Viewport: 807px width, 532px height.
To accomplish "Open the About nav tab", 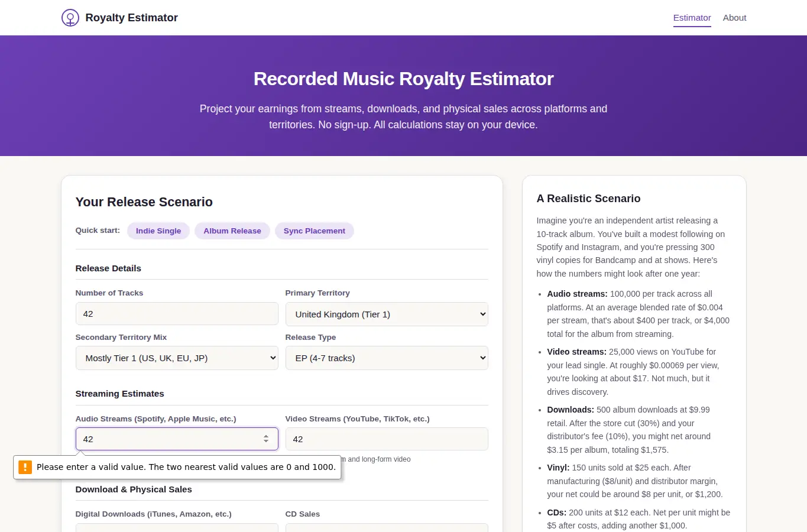I will (734, 18).
